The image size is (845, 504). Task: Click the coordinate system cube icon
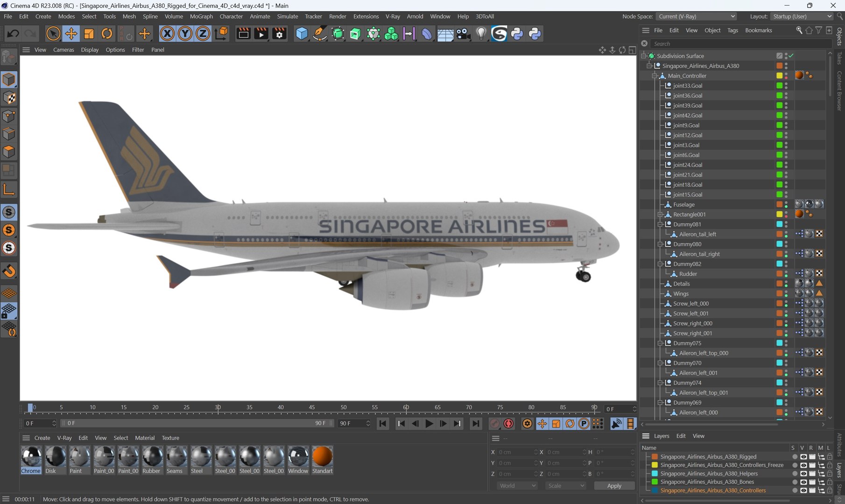pos(222,33)
